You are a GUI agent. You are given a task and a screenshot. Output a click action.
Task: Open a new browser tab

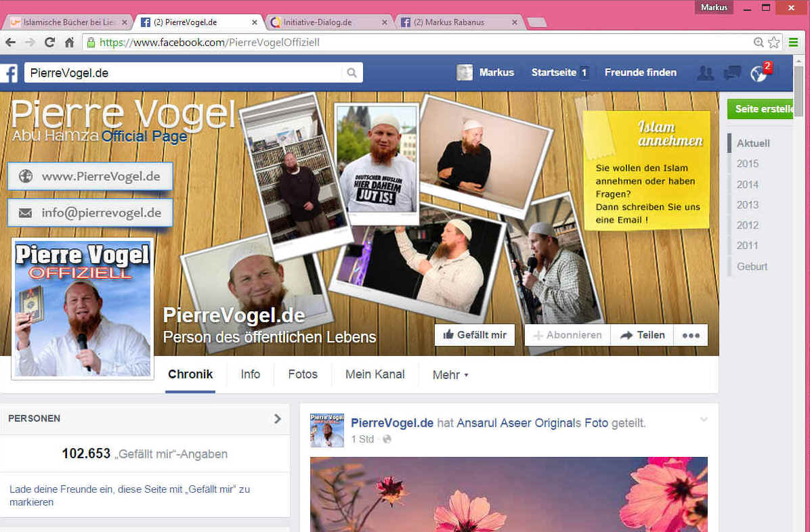click(x=537, y=22)
